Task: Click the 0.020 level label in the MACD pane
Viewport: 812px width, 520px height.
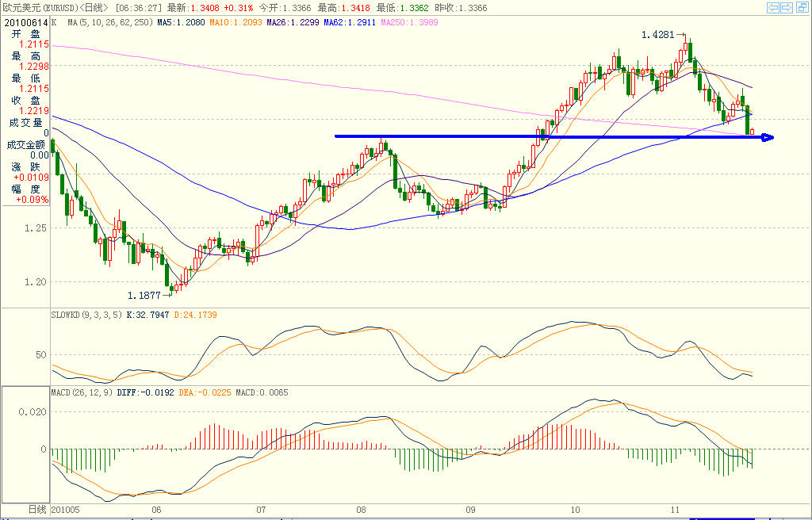Action: tap(33, 412)
